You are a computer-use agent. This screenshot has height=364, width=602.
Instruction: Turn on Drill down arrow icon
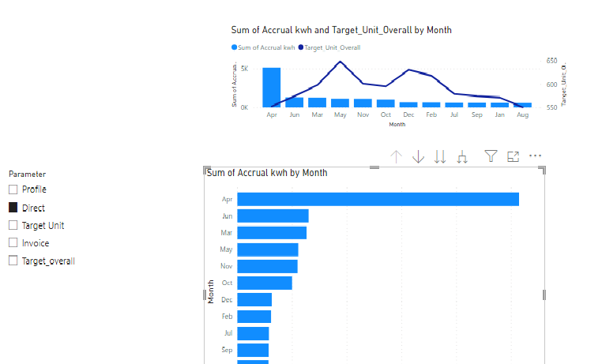[418, 156]
